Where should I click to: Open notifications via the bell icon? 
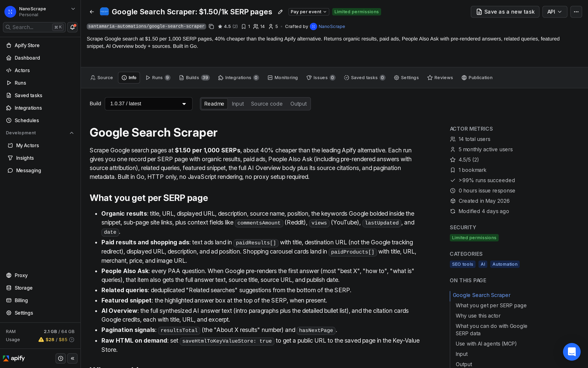click(x=72, y=27)
